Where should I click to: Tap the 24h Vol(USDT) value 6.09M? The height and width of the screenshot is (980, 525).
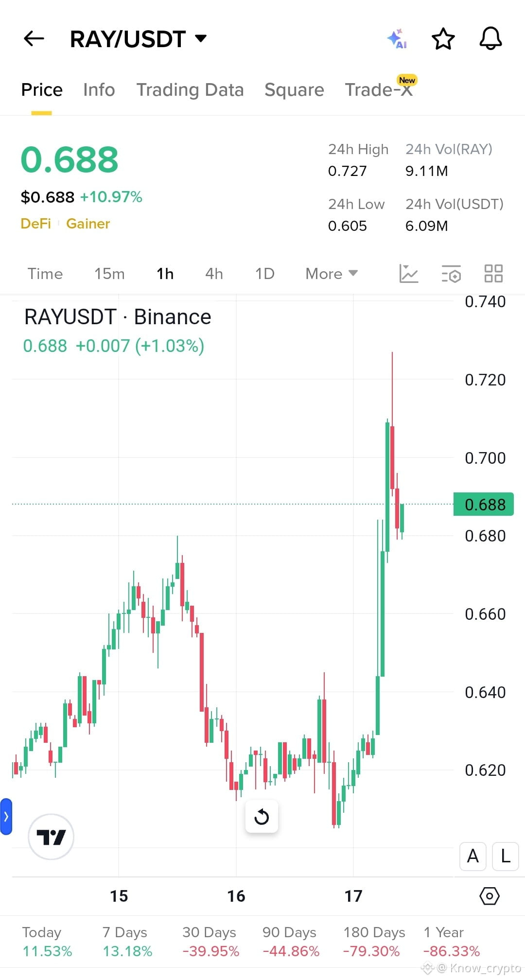tap(427, 226)
